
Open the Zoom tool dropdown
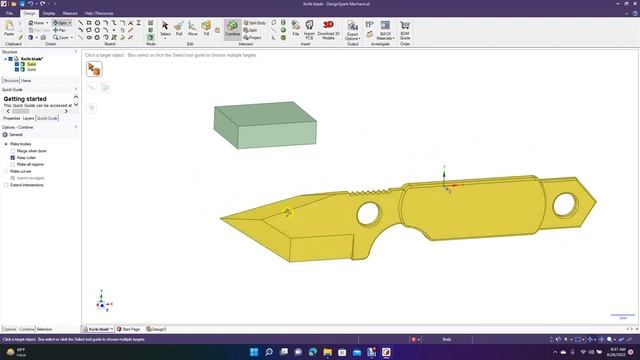tap(71, 38)
